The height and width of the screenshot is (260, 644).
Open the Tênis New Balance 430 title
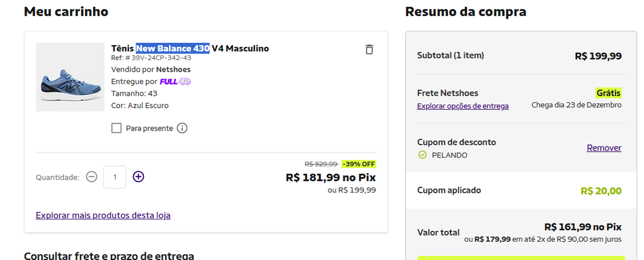(190, 48)
